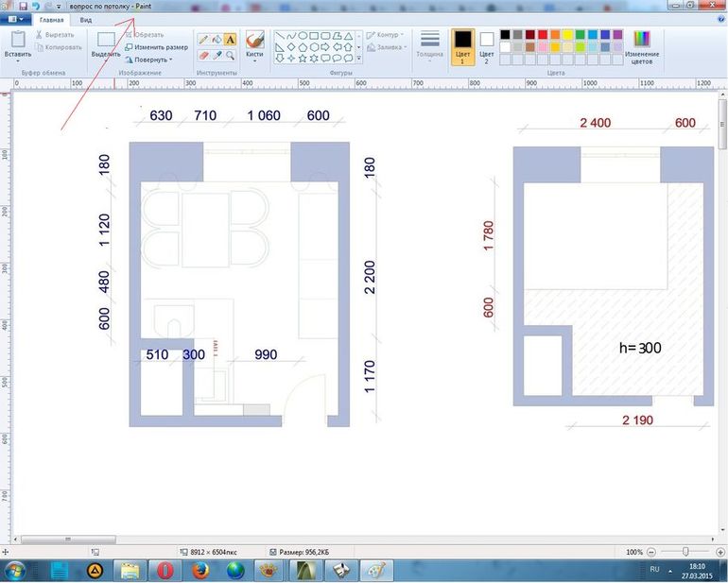Screen dimensions: 728x583
Task: Select the Fill with color bucket tool
Action: coord(217,40)
